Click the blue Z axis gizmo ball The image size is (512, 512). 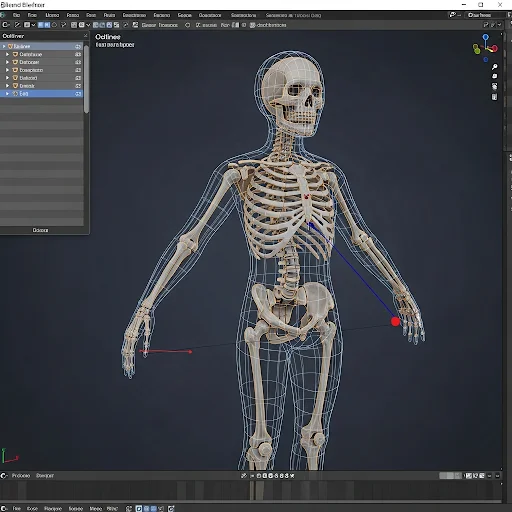486,37
